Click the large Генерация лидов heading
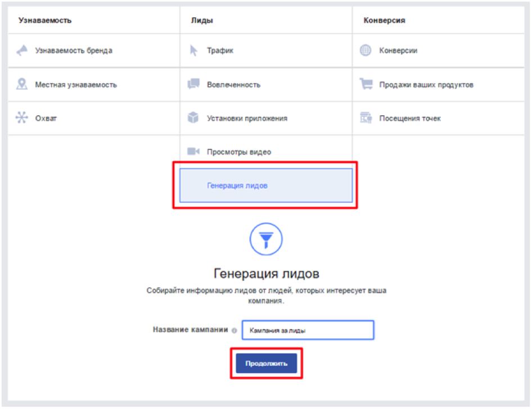Screen dimensions: 532x409 [x=267, y=274]
